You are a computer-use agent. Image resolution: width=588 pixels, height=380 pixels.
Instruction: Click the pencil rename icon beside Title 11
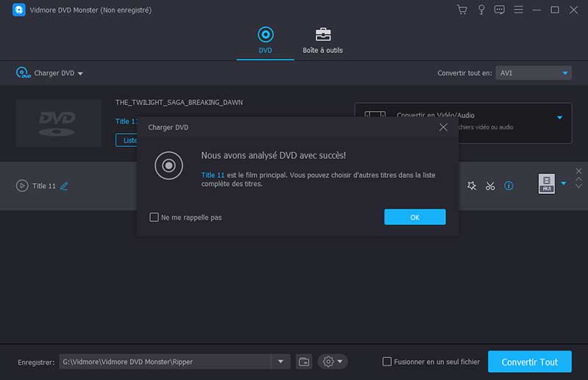click(x=64, y=186)
